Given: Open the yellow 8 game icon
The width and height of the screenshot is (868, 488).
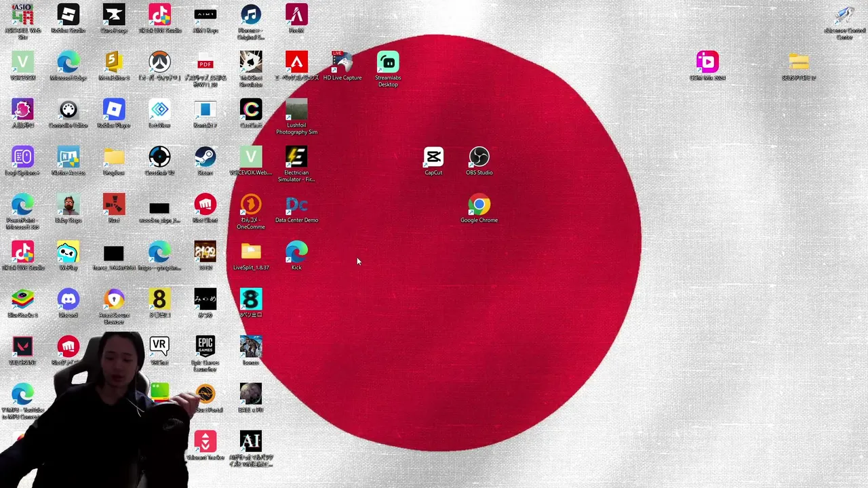Looking at the screenshot, I should (159, 300).
